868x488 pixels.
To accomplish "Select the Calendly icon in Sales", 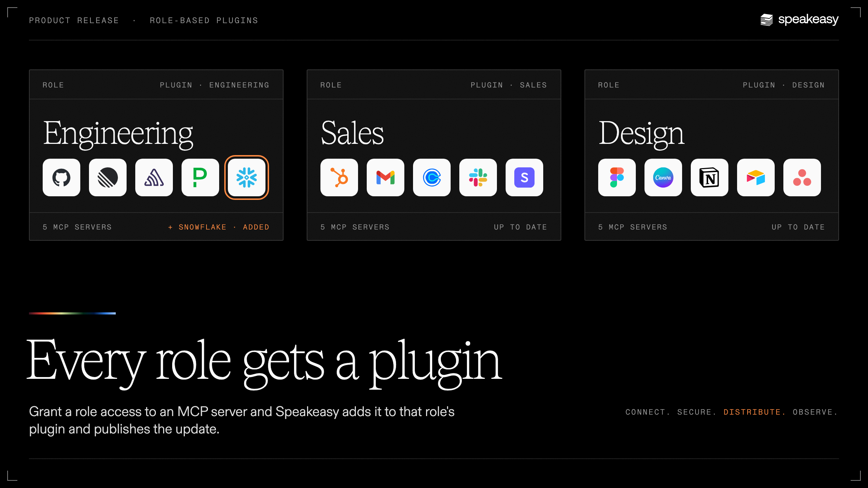I will (x=432, y=177).
